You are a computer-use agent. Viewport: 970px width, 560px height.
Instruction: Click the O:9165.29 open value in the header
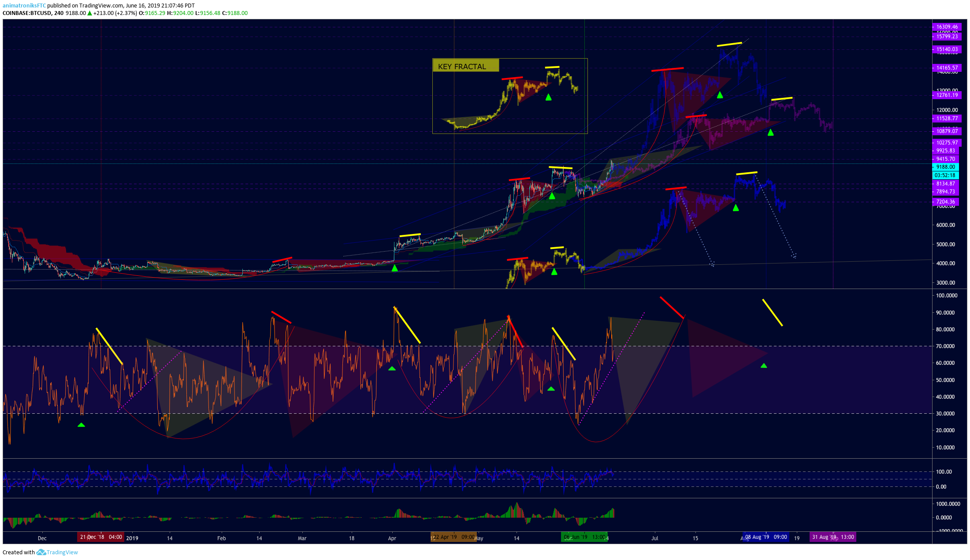[x=152, y=13]
